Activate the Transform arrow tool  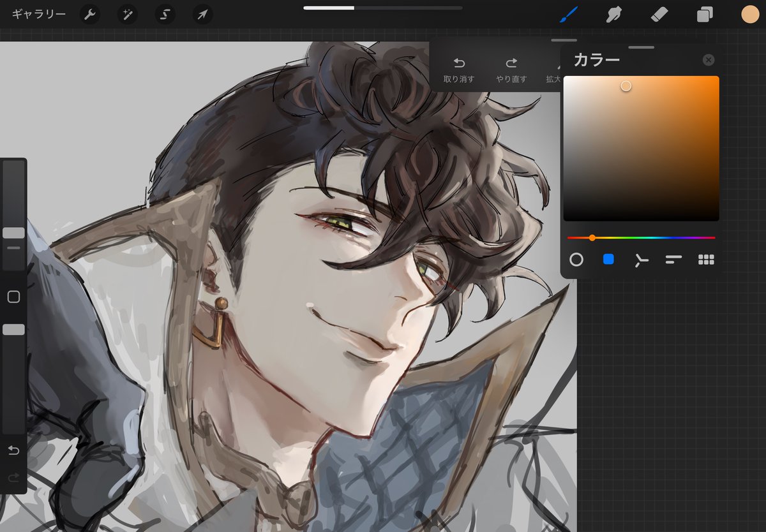(x=202, y=14)
